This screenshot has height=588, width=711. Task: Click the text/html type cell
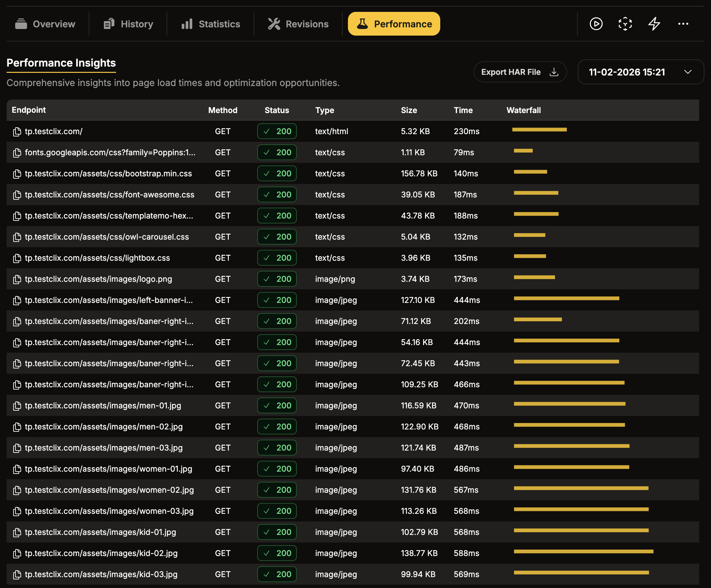click(331, 132)
